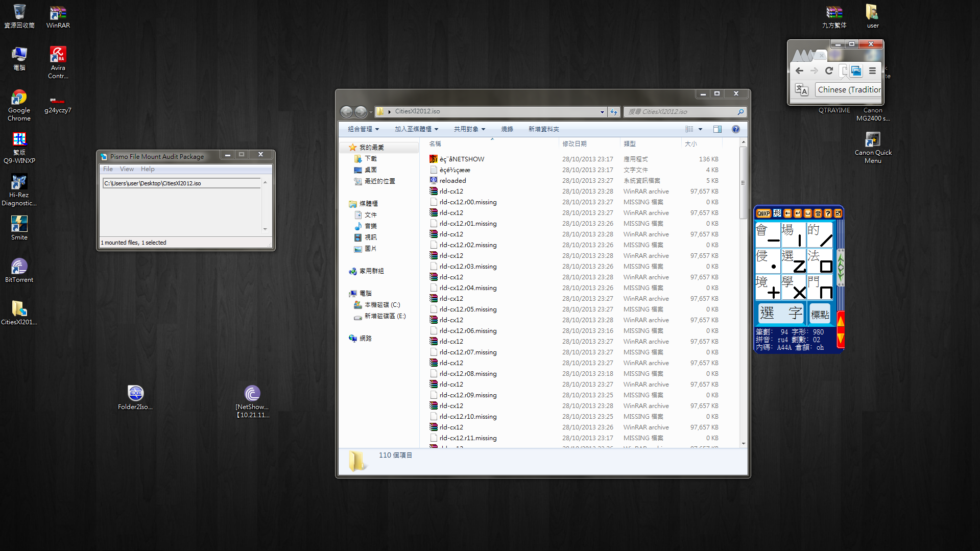Open the Avira Control Center desktop icon
This screenshot has height=551, width=980.
tap(58, 62)
